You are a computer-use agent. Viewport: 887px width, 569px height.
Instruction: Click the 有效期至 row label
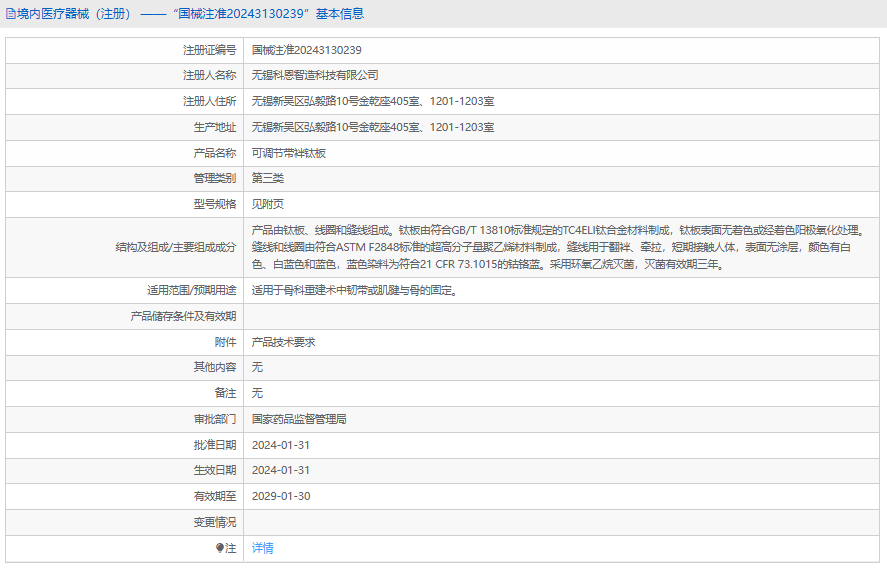pyautogui.click(x=215, y=496)
